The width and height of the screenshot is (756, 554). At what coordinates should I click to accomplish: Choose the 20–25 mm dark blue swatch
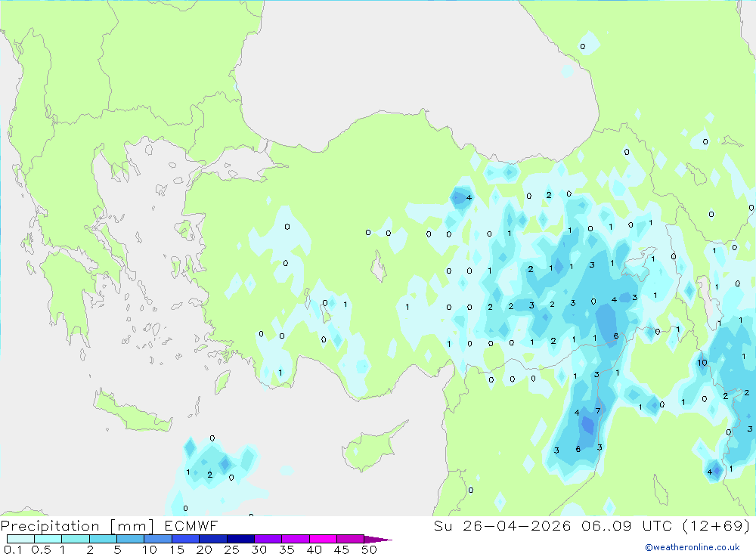(213, 539)
